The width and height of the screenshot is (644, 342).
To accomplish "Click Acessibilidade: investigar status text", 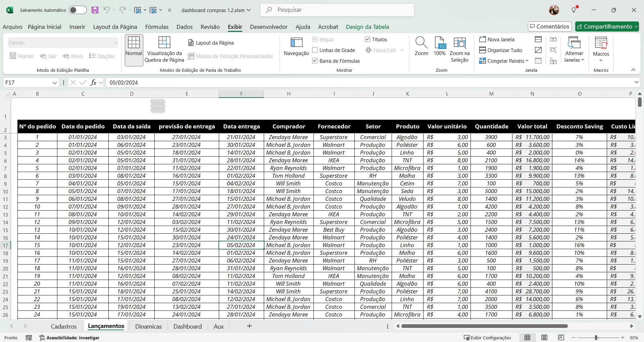I will tap(69, 338).
